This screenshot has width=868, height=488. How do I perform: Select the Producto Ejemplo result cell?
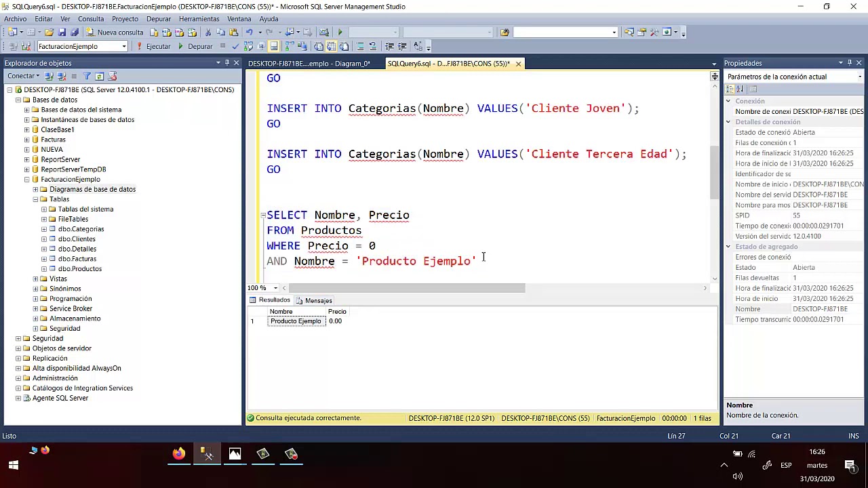point(296,321)
